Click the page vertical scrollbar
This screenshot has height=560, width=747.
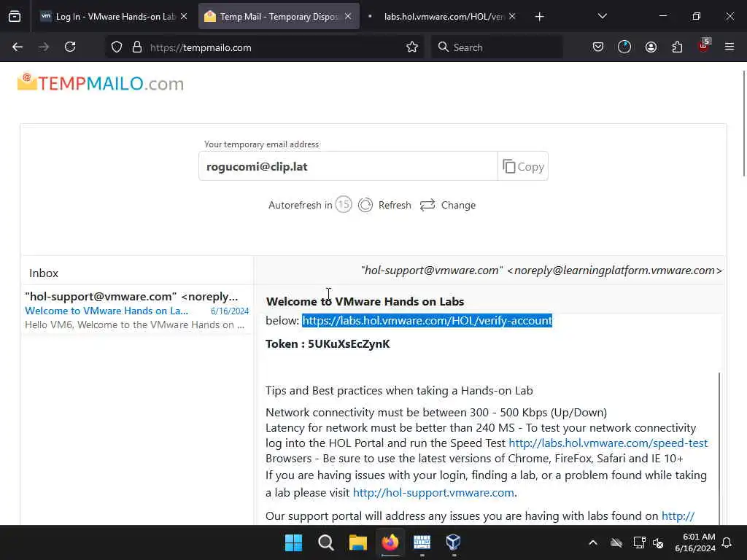coord(743,124)
